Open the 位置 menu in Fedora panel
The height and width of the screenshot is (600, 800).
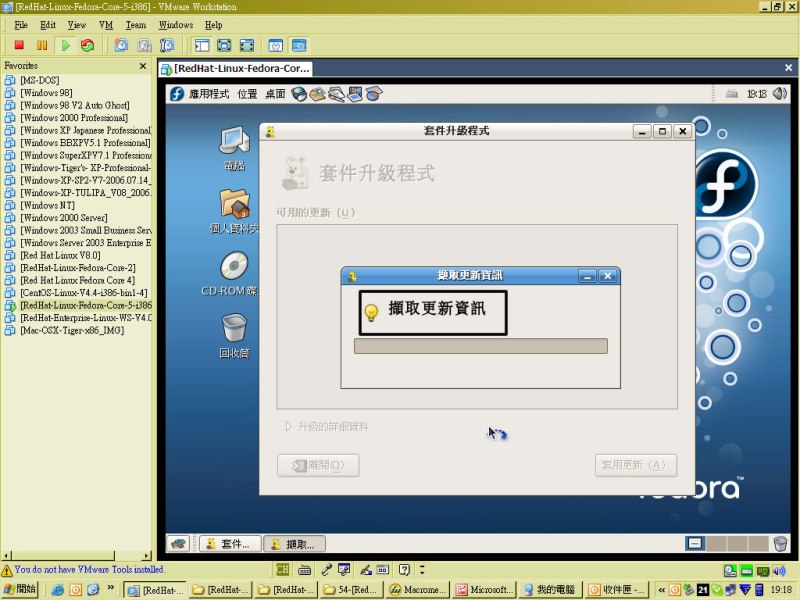(247, 94)
